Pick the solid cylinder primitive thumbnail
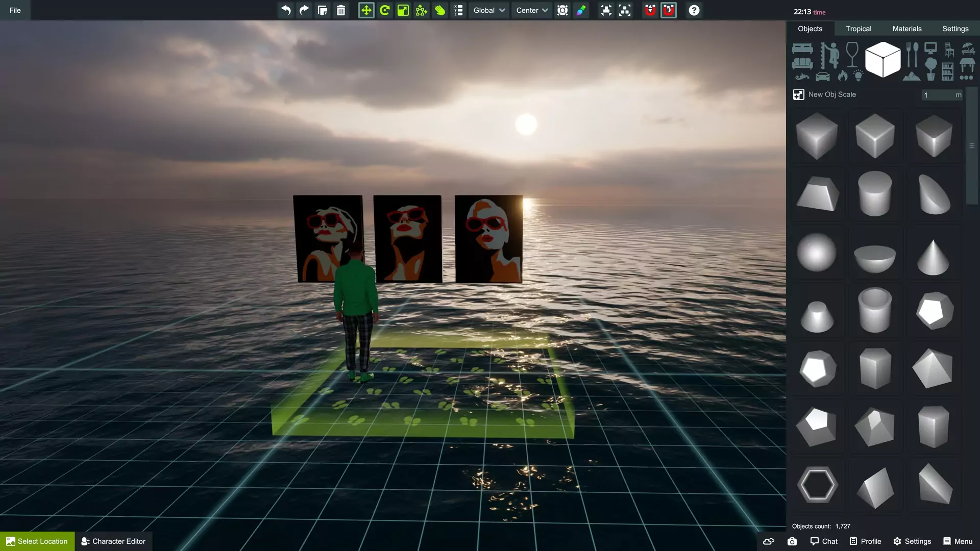The width and height of the screenshot is (980, 551). [875, 193]
